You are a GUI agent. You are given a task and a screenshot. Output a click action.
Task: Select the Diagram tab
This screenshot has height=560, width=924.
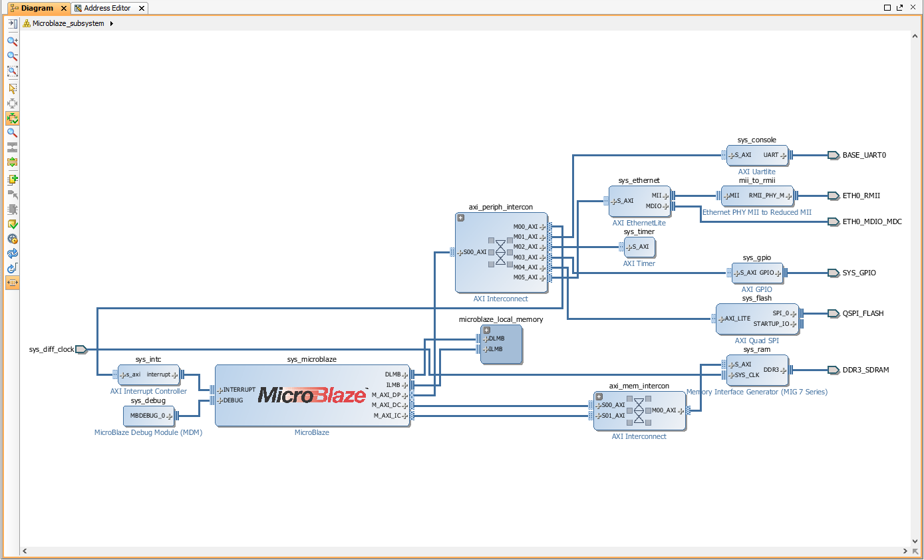coord(37,8)
